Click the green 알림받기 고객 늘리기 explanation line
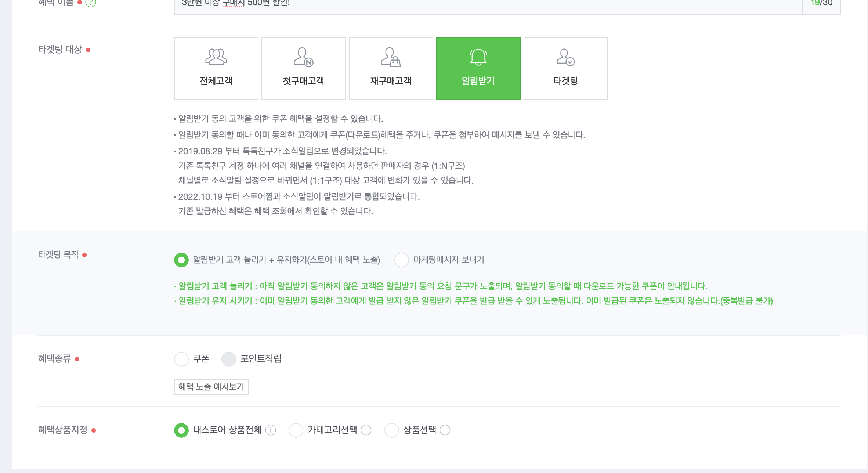Viewport: 868px width, 473px height. (x=441, y=286)
